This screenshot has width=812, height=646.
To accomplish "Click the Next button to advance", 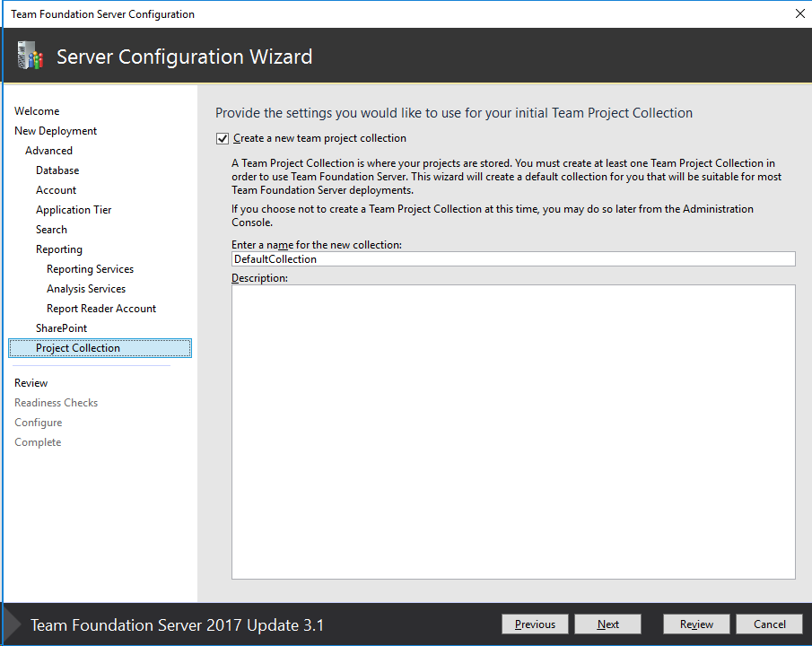I will pos(607,624).
